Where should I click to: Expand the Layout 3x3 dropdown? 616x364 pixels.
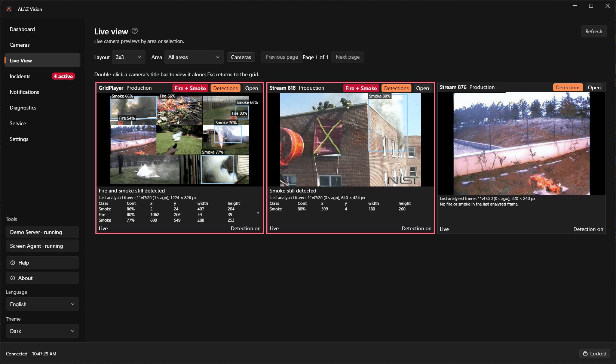click(x=129, y=57)
